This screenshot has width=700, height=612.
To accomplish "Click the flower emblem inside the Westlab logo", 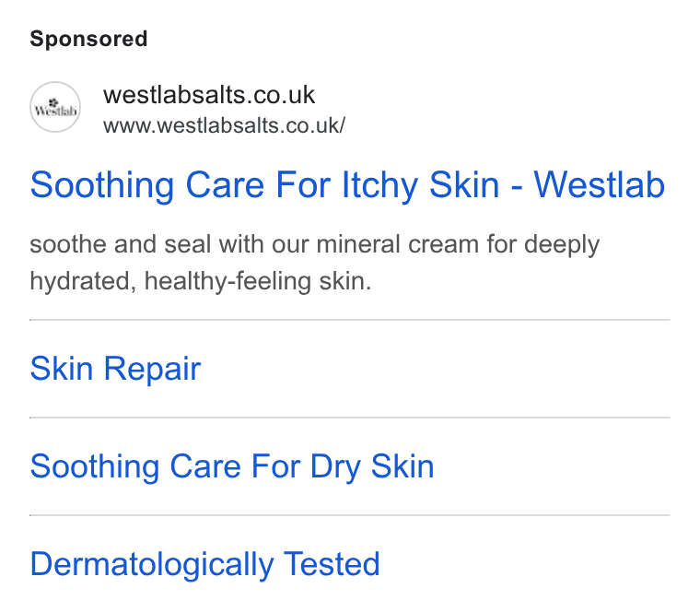I will (54, 102).
